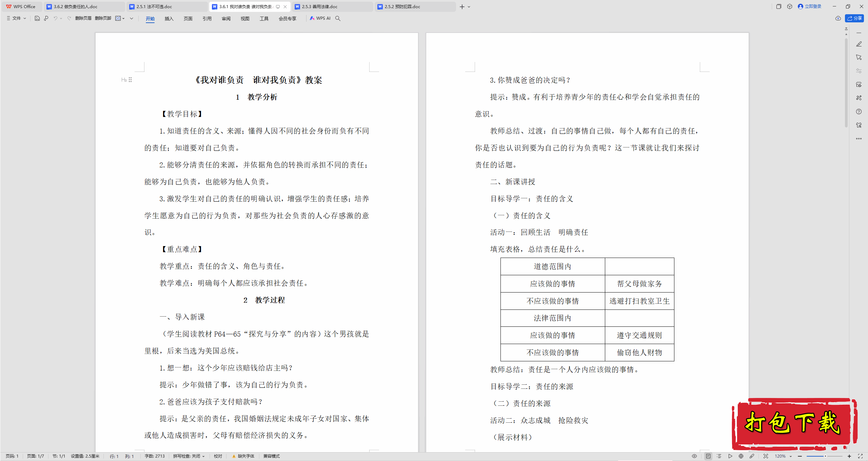This screenshot has height=461, width=868.
Task: Open the tools icon in right sidebar
Action: [x=859, y=98]
